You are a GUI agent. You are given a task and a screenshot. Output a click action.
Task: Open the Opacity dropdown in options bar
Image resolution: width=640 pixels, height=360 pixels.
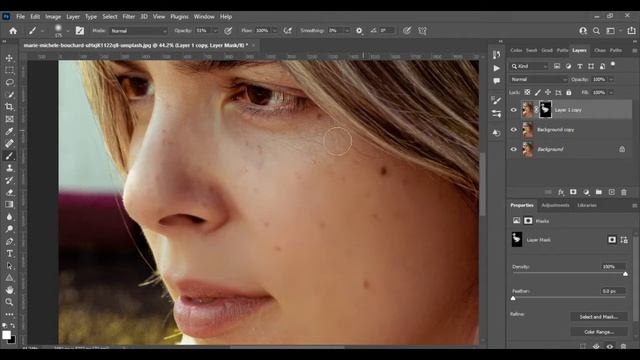216,31
